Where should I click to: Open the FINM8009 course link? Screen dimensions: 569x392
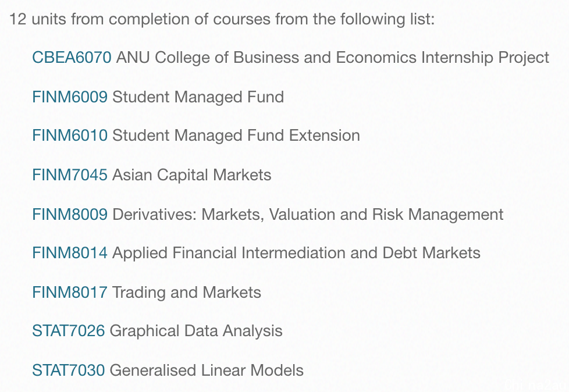[70, 215]
